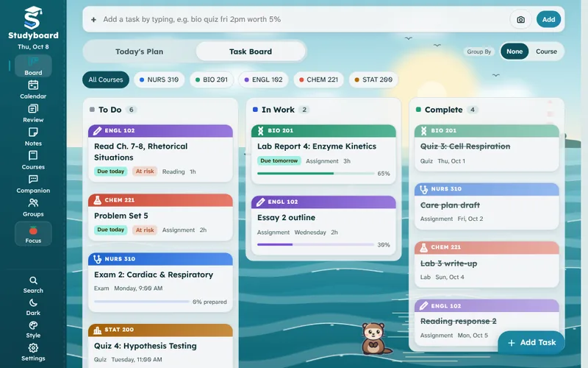Click the camera icon in task bar
The image size is (588, 368).
click(520, 20)
